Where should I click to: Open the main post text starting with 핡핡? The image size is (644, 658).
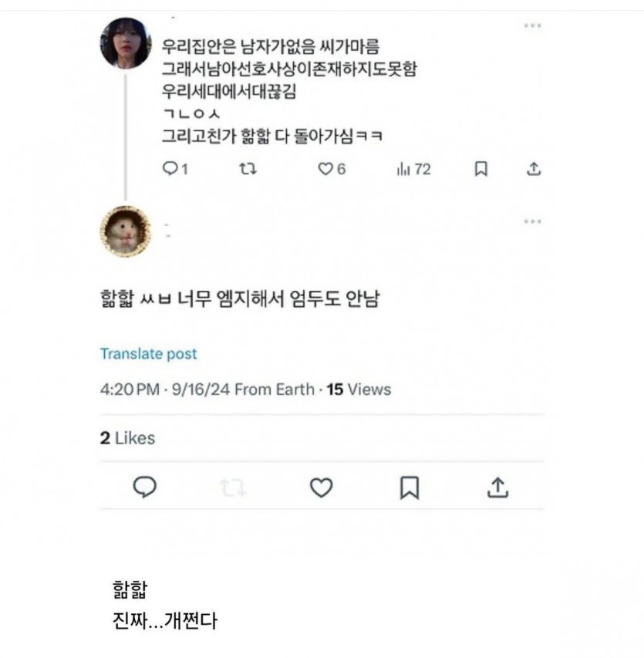tap(240, 299)
